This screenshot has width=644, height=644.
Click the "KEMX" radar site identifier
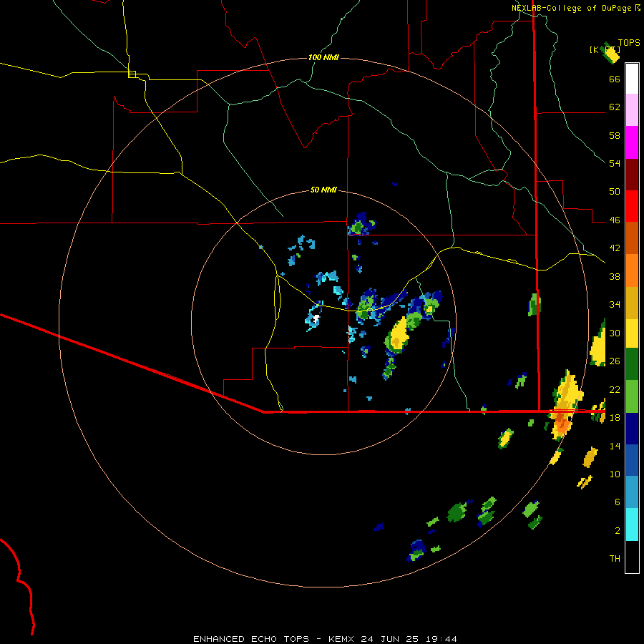[342, 639]
